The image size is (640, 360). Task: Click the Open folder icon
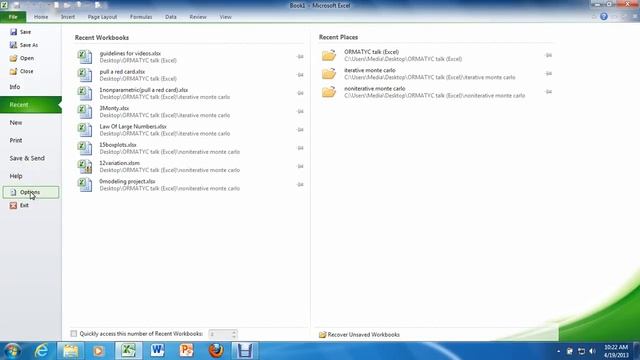click(13, 58)
